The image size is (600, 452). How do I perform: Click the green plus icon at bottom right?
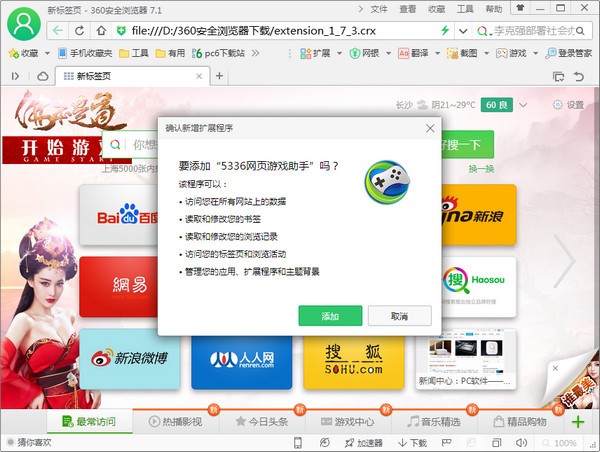pos(578,421)
